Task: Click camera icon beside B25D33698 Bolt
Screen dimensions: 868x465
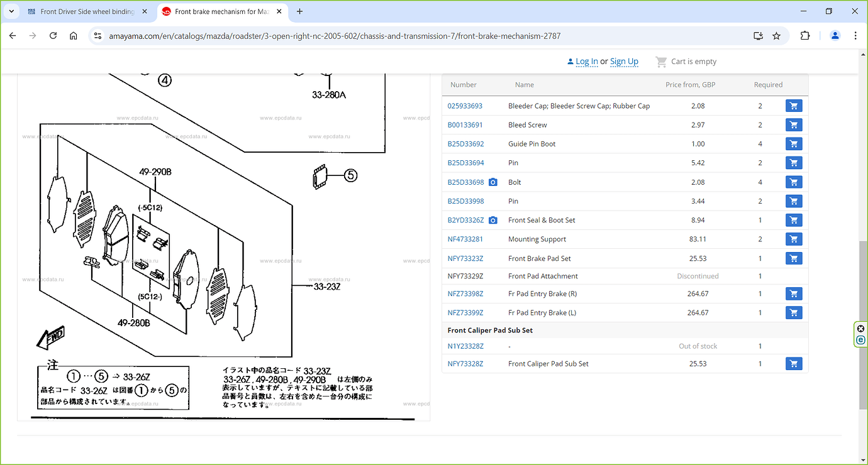Action: 493,182
